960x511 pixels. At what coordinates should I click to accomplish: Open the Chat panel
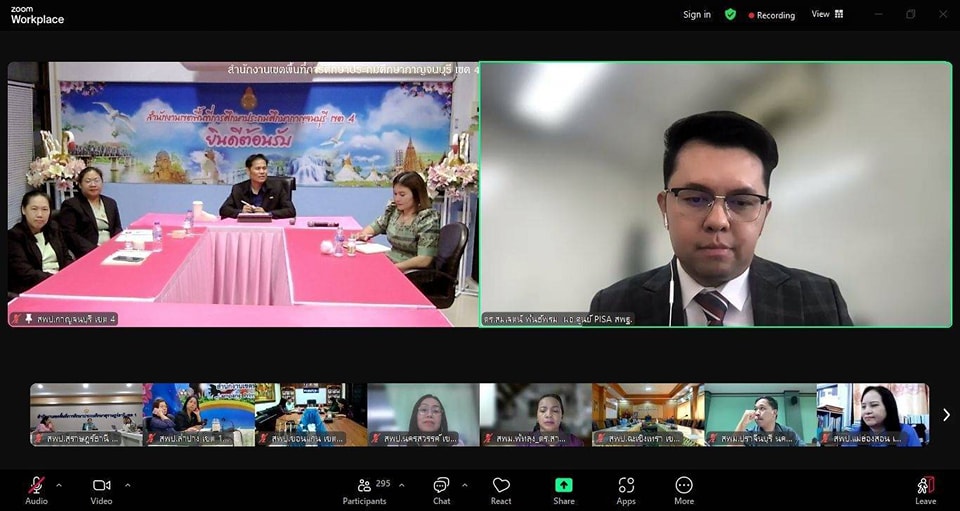point(441,491)
